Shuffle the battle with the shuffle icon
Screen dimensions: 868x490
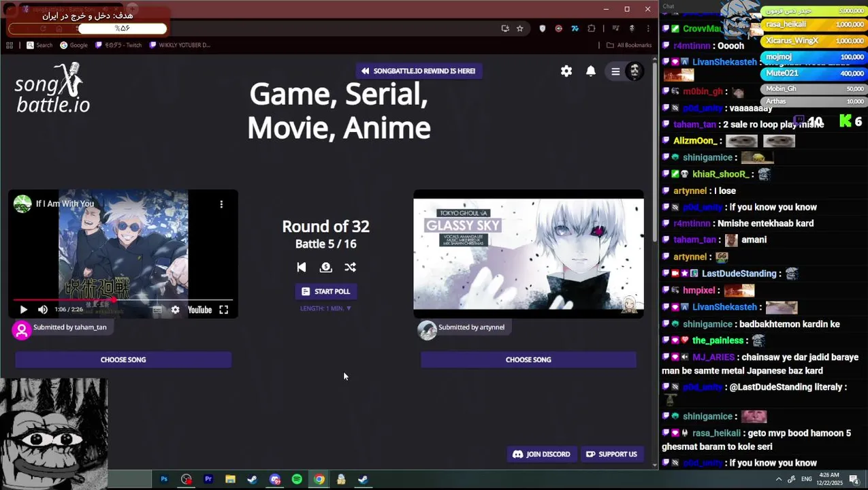(350, 267)
